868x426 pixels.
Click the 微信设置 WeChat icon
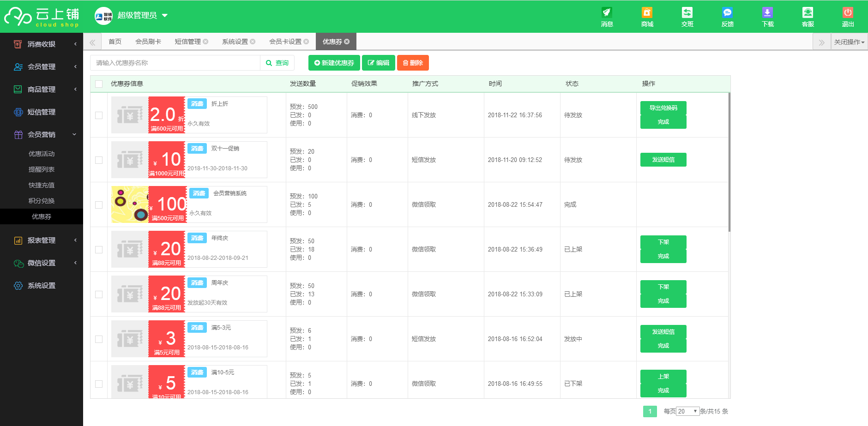[18, 263]
